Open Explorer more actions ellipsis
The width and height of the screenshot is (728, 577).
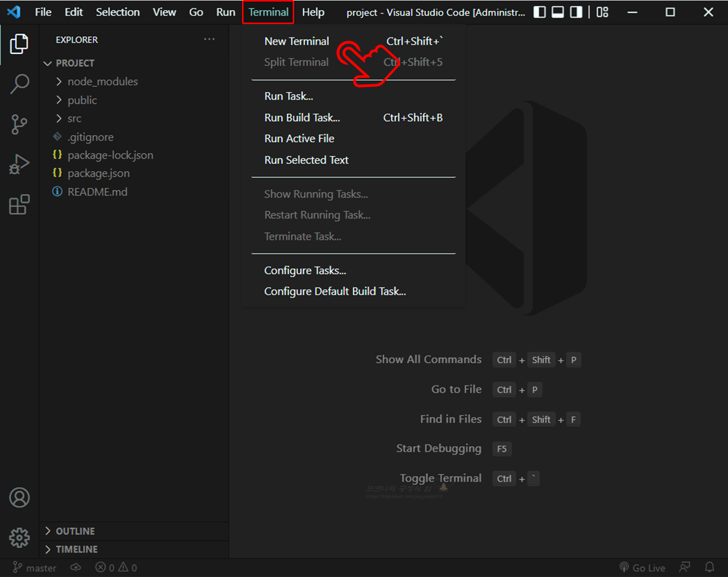tap(209, 39)
